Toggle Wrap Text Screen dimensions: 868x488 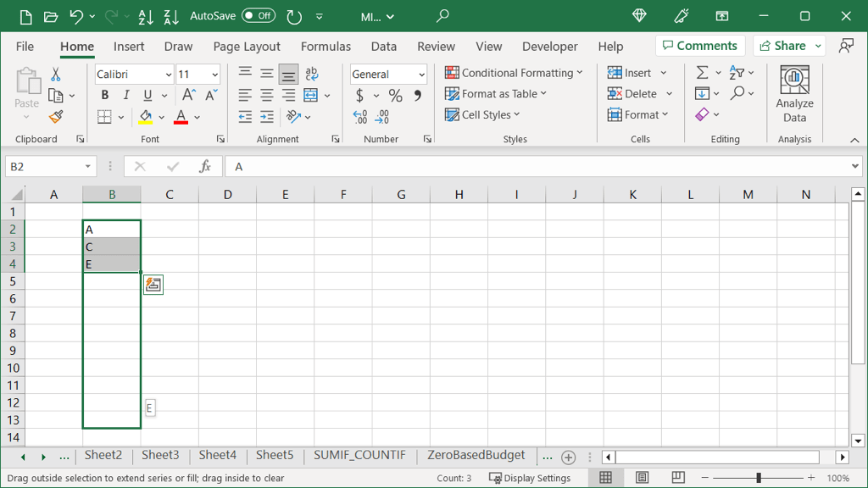pos(311,75)
